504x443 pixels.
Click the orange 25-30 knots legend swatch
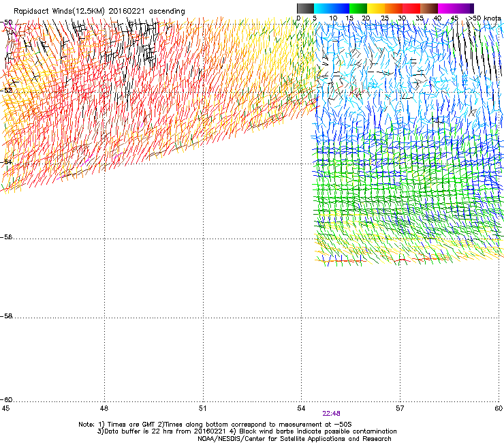pos(394,8)
